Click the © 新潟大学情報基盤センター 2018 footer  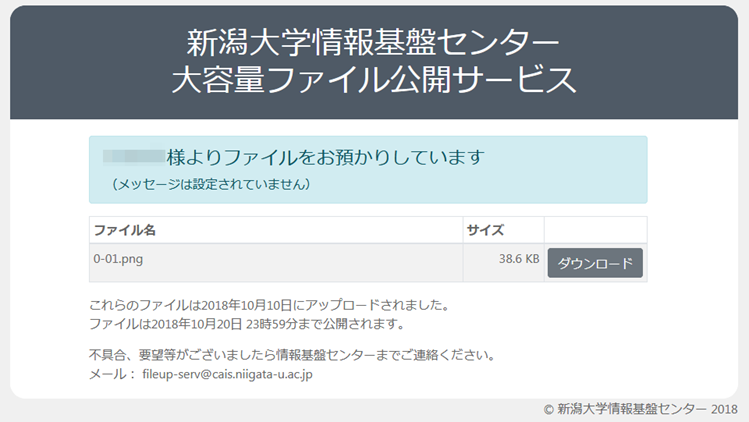coord(640,409)
